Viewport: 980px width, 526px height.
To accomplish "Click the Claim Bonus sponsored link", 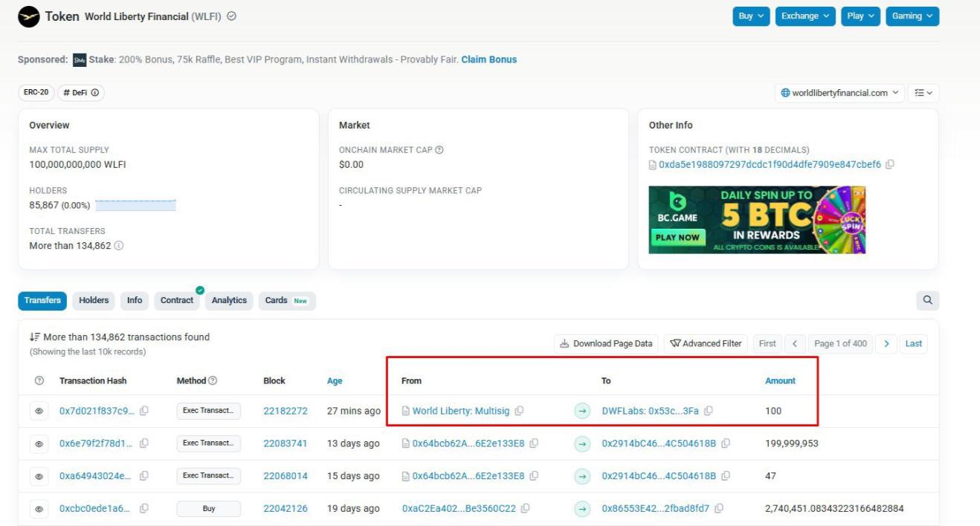I will [x=489, y=59].
